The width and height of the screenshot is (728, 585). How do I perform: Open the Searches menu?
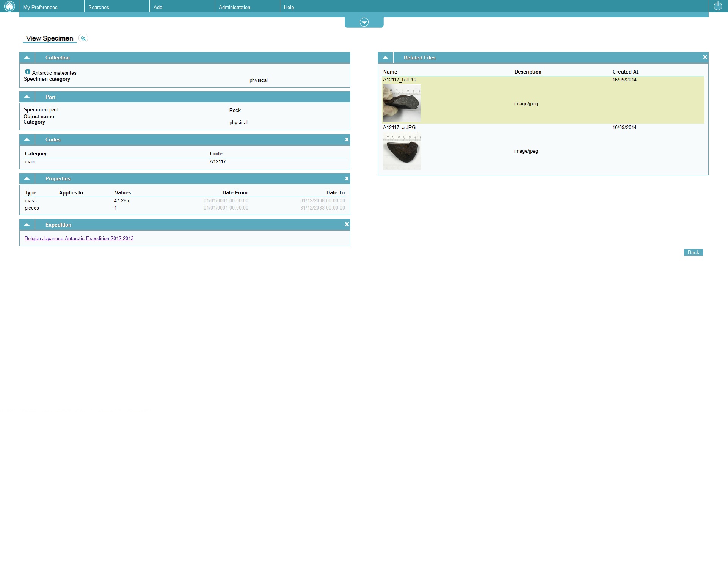99,7
